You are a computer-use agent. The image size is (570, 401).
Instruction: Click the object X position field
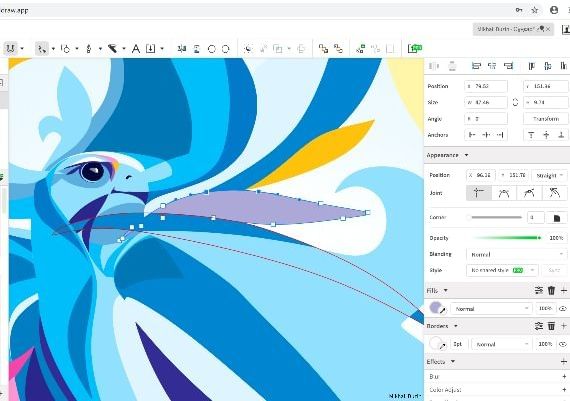486,86
